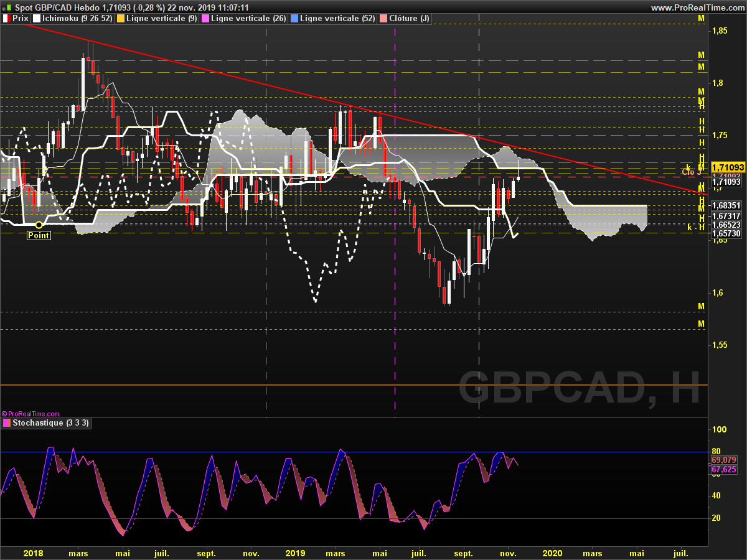Image resolution: width=747 pixels, height=560 pixels.
Task: Click the Clo J label at right edge
Action: point(692,172)
